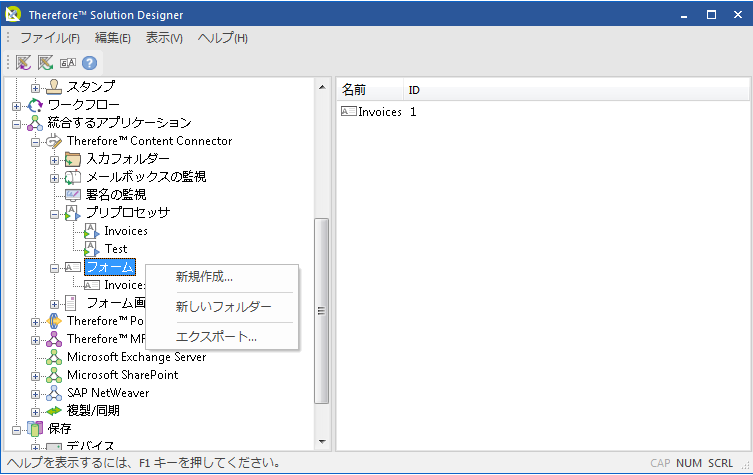Screen dimensions: 753x475
Task: Collapse the 保存 node
Action: point(17,430)
